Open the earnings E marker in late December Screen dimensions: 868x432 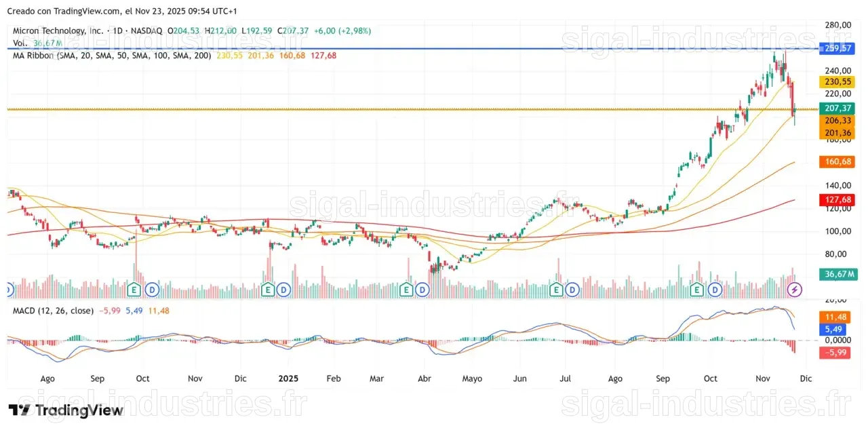pyautogui.click(x=267, y=290)
